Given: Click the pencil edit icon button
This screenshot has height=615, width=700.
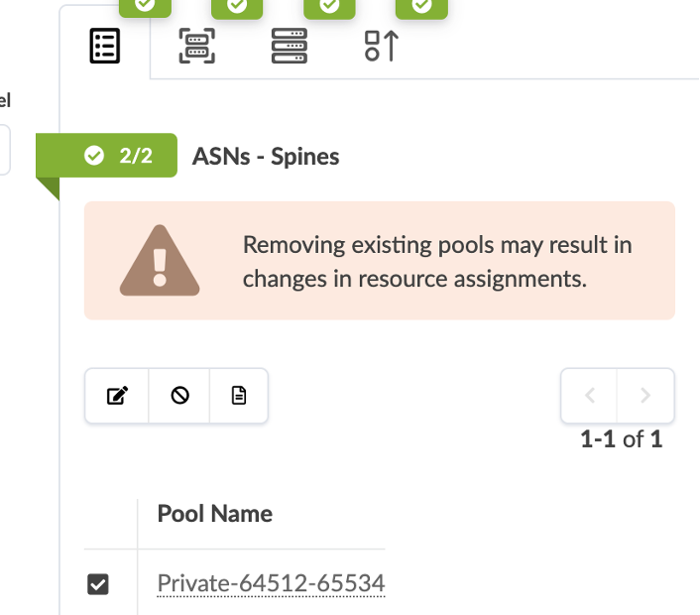Looking at the screenshot, I should coord(117,397).
